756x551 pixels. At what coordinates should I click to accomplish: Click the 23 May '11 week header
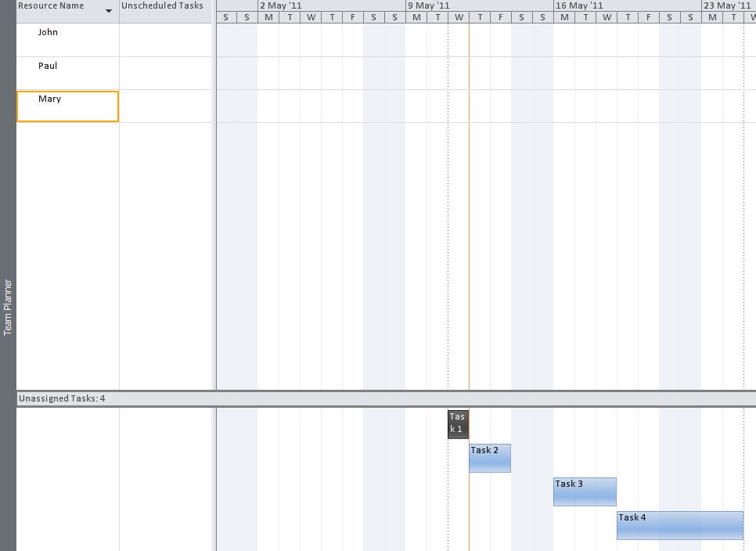[x=728, y=5]
